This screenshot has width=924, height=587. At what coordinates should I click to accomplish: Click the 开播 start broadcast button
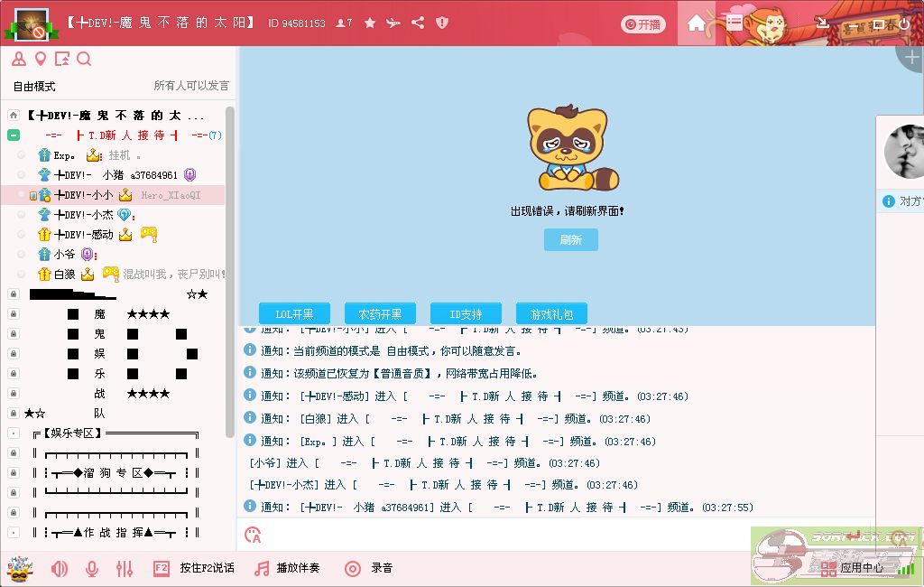tap(642, 24)
